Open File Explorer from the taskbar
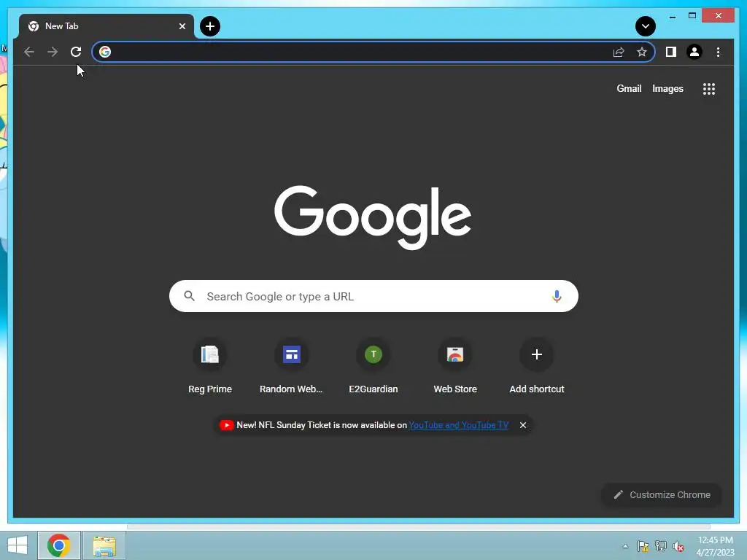This screenshot has width=747, height=560. tap(104, 545)
